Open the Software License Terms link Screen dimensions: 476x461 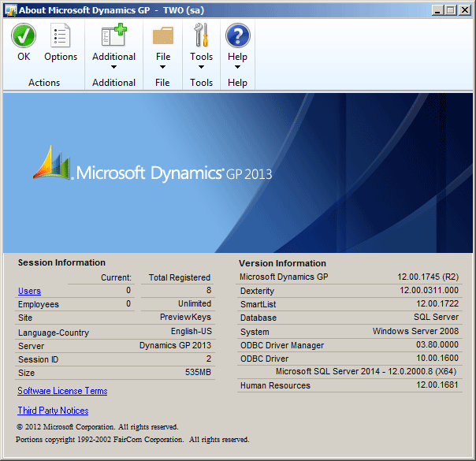click(x=62, y=391)
